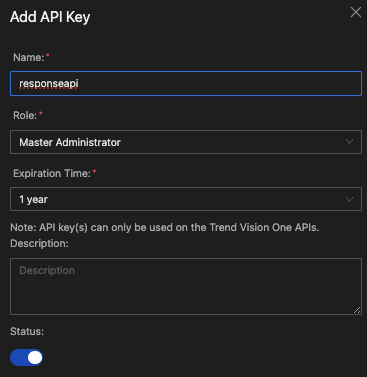Image resolution: width=367 pixels, height=377 pixels.
Task: Click the Description box resize handle
Action: click(357, 310)
